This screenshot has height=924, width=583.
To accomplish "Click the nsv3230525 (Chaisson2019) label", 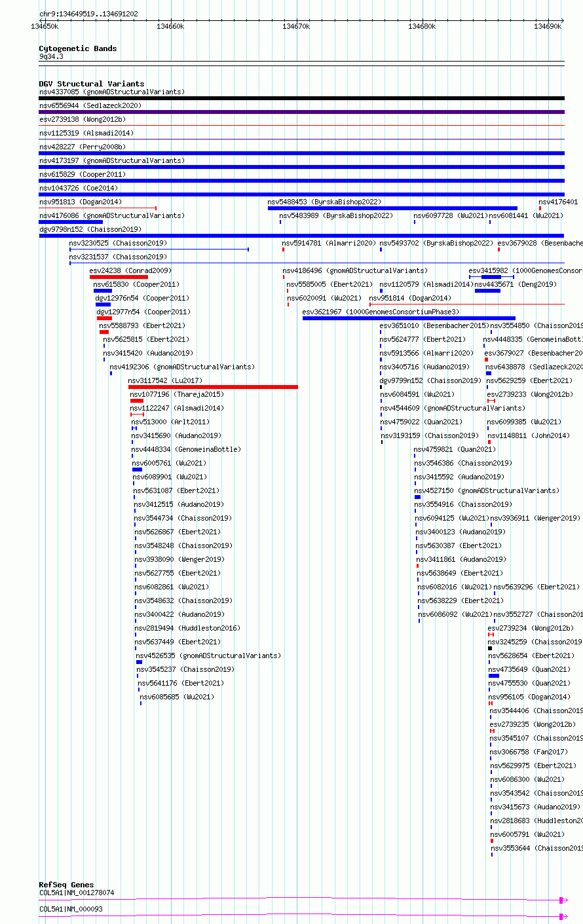I will [x=118, y=243].
